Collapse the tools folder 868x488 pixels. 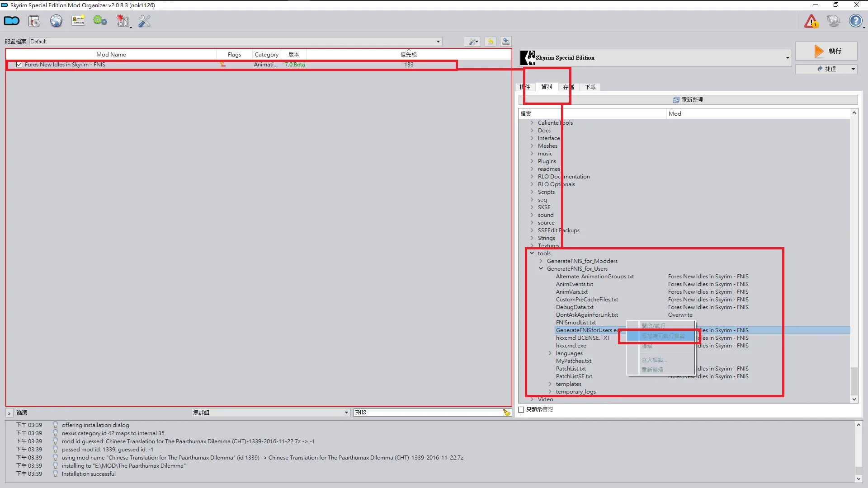tap(532, 253)
